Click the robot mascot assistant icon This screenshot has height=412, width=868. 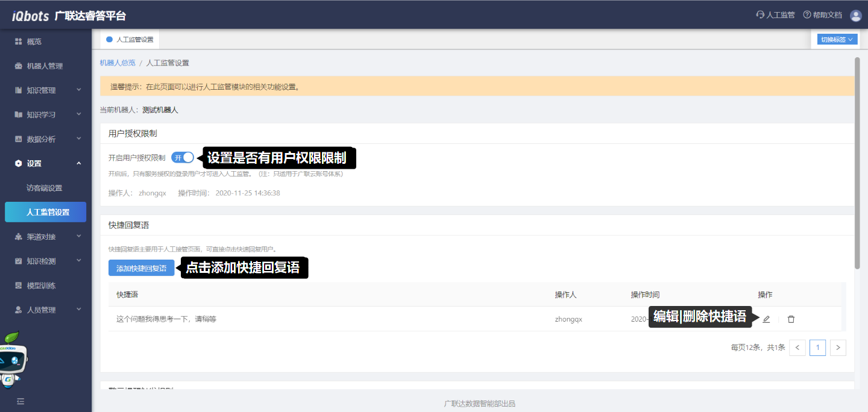pyautogui.click(x=13, y=358)
